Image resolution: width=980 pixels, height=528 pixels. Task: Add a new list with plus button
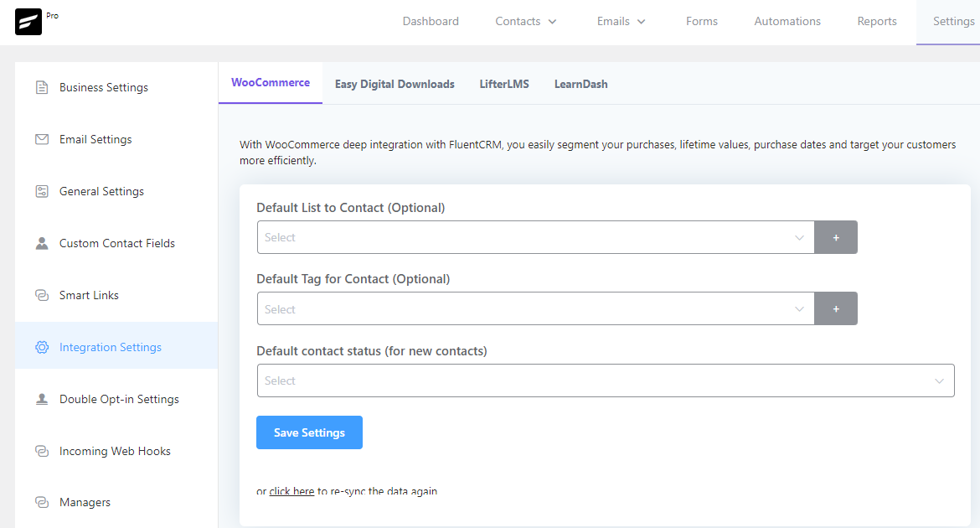pyautogui.click(x=836, y=237)
